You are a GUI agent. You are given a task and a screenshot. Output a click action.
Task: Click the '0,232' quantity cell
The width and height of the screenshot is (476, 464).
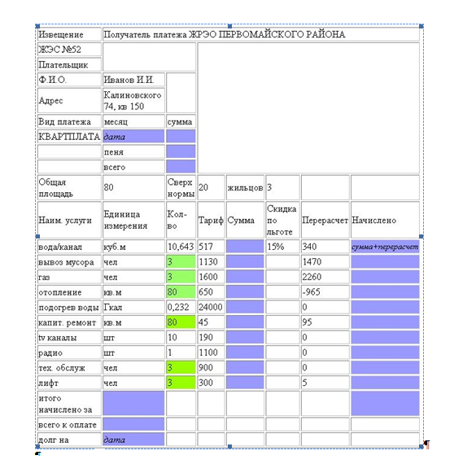coord(181,307)
